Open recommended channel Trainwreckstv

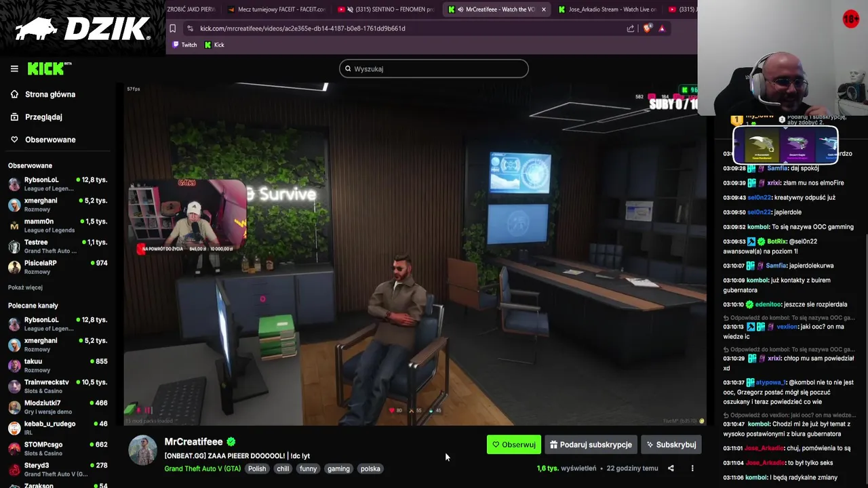point(57,386)
